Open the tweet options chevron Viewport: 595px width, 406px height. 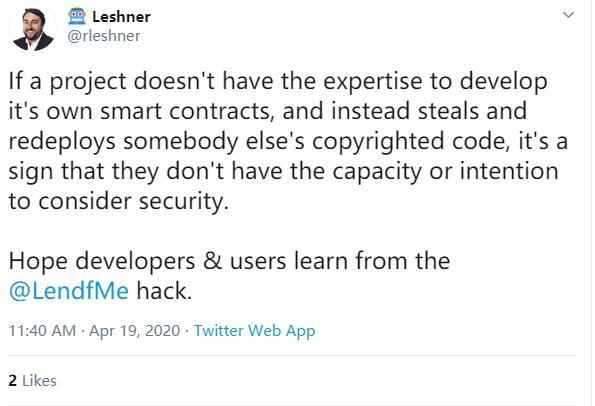click(x=568, y=15)
